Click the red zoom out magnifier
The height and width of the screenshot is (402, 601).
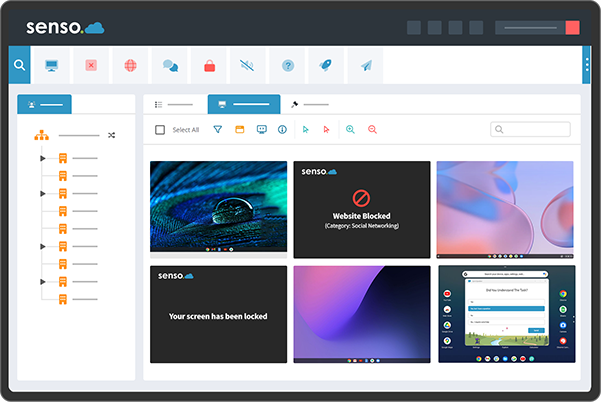click(x=372, y=130)
